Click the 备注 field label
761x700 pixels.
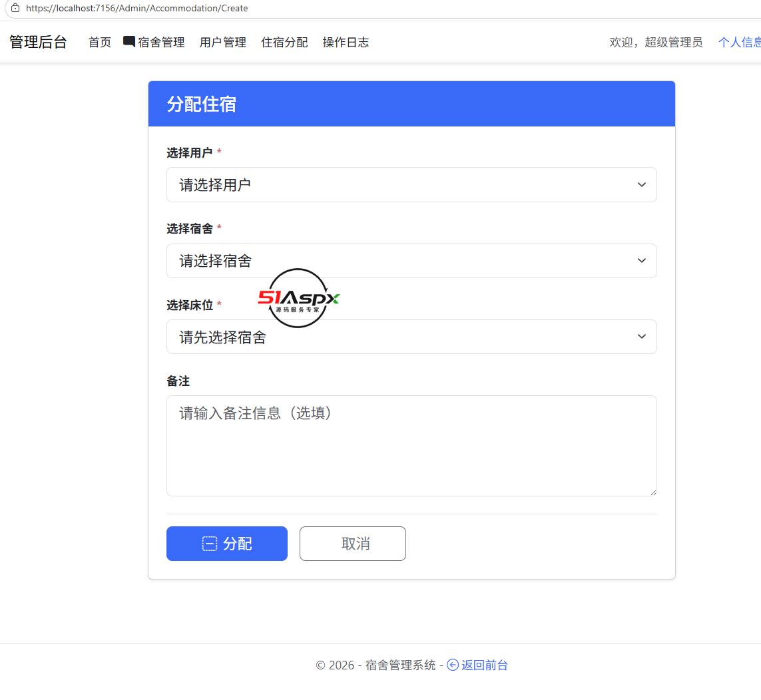pyautogui.click(x=178, y=381)
